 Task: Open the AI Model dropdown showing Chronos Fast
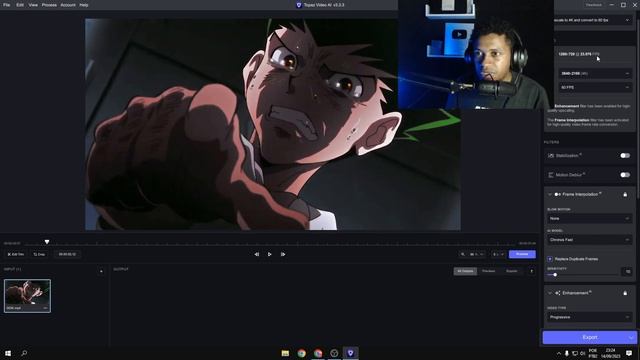pyautogui.click(x=589, y=240)
